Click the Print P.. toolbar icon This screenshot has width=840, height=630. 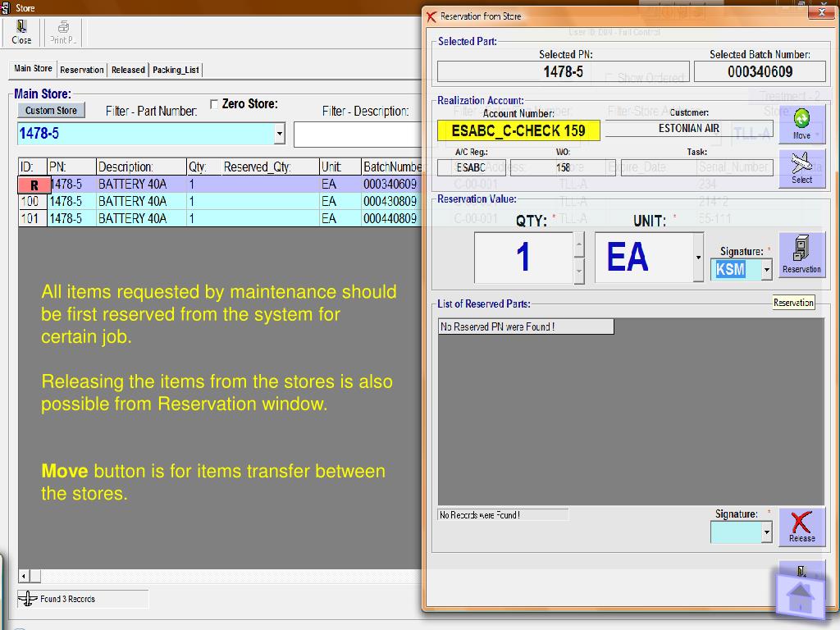[x=62, y=32]
